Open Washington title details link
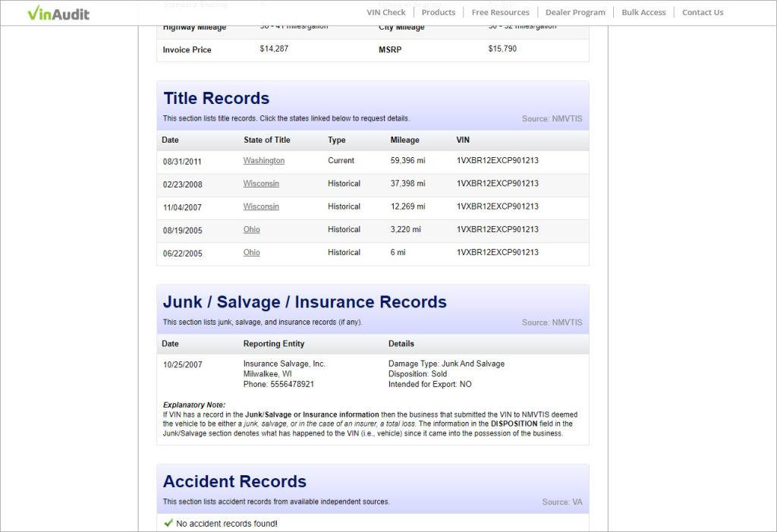This screenshot has width=777, height=532. (x=263, y=161)
